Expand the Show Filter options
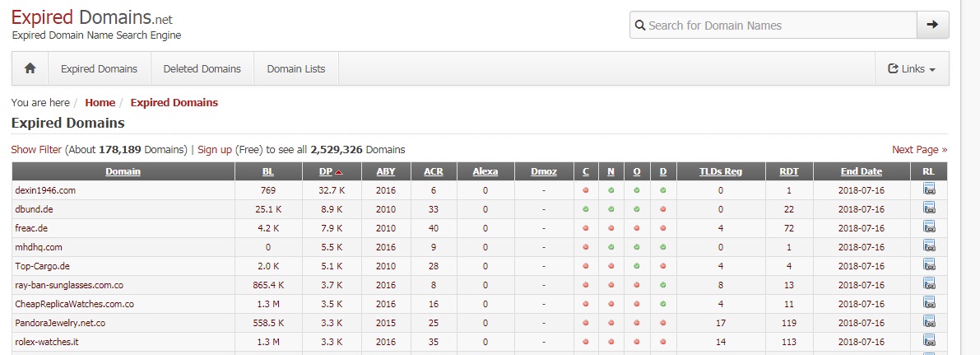The width and height of the screenshot is (980, 355). click(36, 150)
